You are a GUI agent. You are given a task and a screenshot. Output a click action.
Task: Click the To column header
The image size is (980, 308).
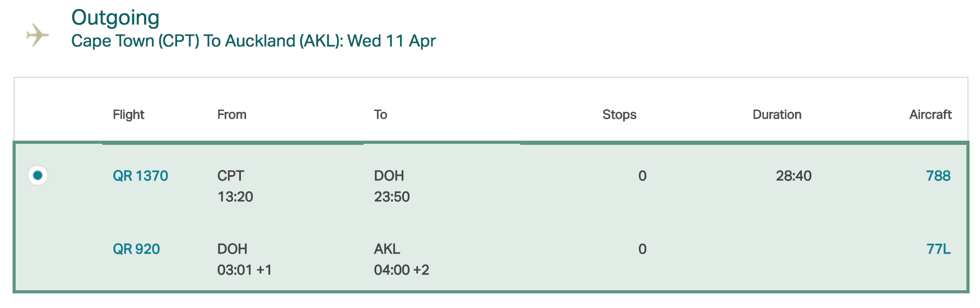(x=380, y=115)
